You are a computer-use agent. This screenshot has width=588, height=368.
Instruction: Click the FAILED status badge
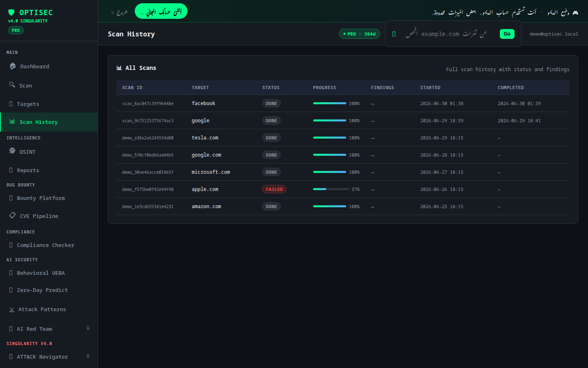[274, 189]
